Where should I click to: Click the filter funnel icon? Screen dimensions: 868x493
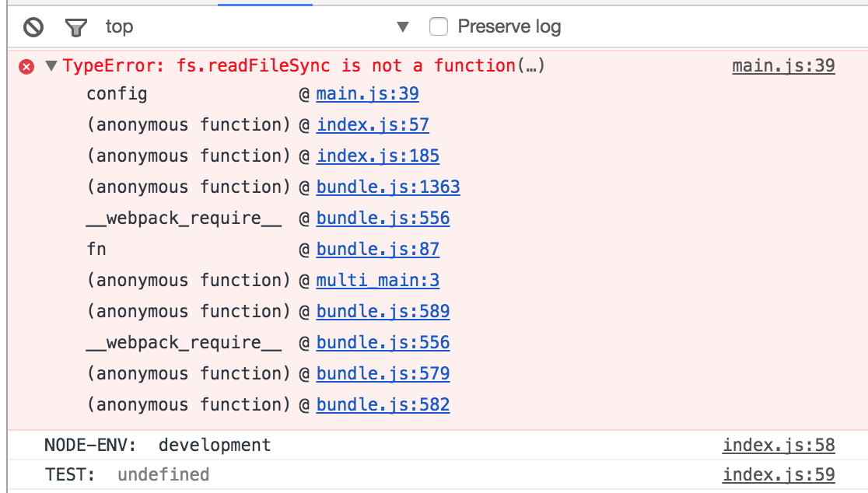pos(75,27)
